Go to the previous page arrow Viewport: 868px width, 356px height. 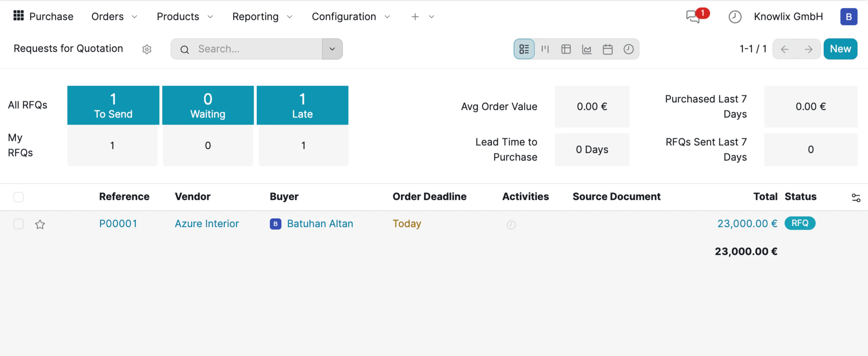click(785, 49)
